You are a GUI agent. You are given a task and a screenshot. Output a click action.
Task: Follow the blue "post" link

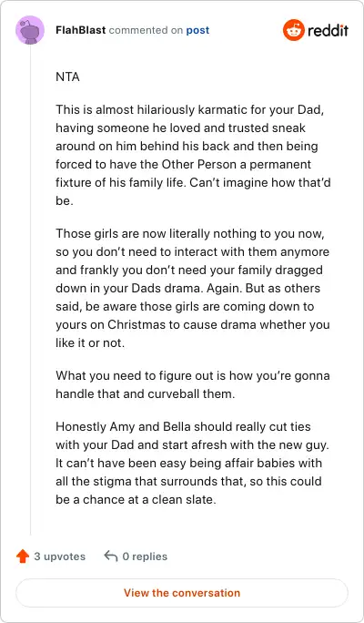[197, 31]
